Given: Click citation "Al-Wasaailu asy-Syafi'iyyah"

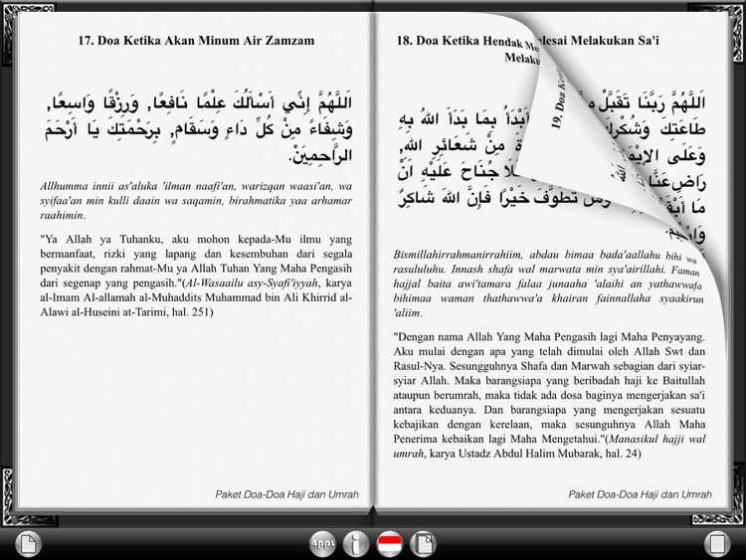Looking at the screenshot, I should point(252,283).
